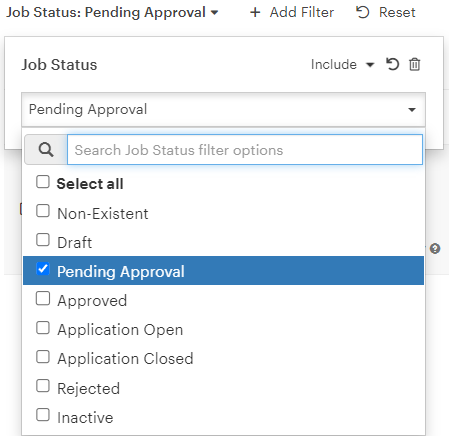Viewport: 449px width, 436px height.
Task: Click the undo arrow beside Include
Action: click(392, 64)
